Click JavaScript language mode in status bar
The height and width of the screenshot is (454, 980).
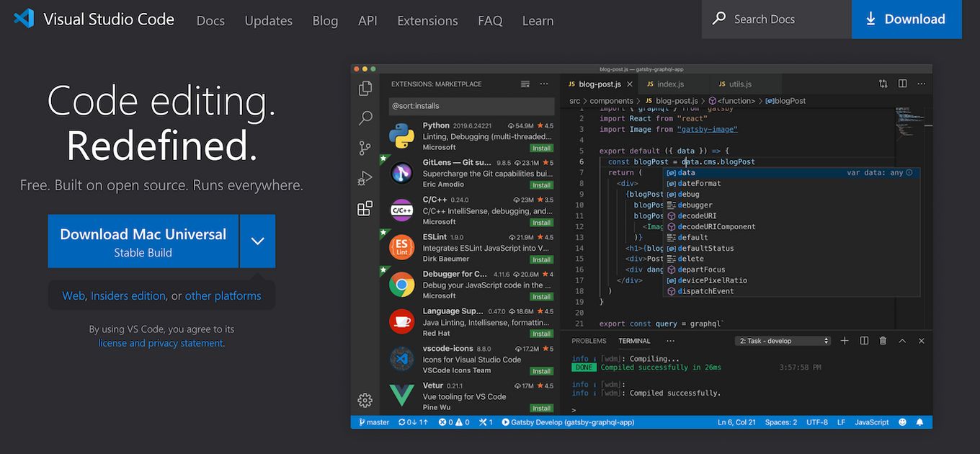coord(872,422)
